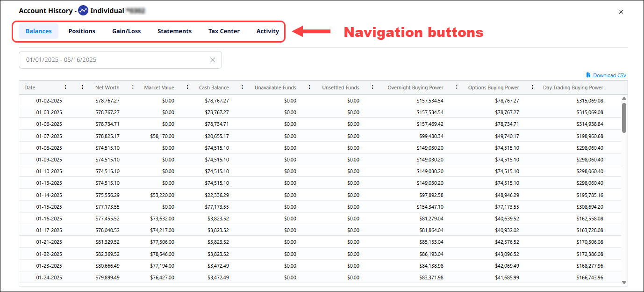Open the Unsettled Funds column options menu

pos(372,87)
